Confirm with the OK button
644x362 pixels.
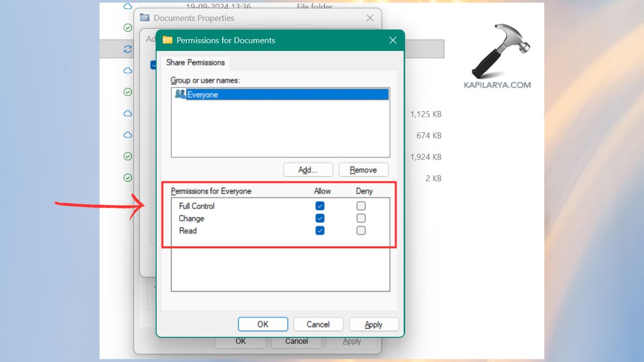(263, 324)
